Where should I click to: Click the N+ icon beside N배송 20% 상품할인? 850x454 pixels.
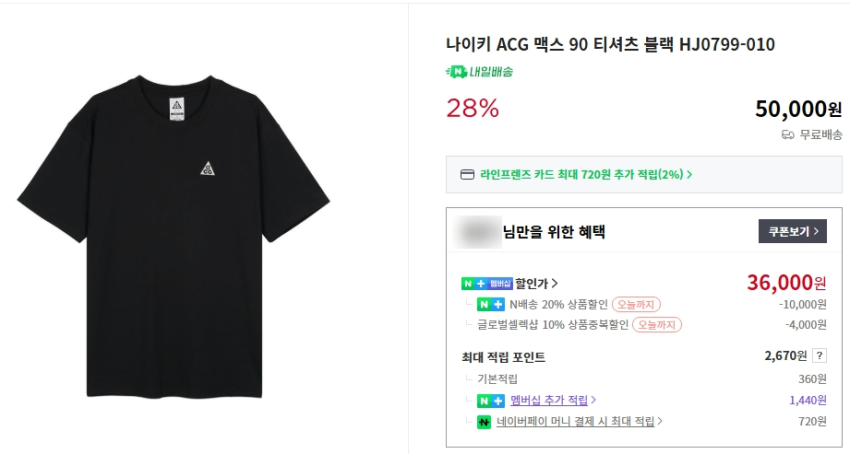490,304
